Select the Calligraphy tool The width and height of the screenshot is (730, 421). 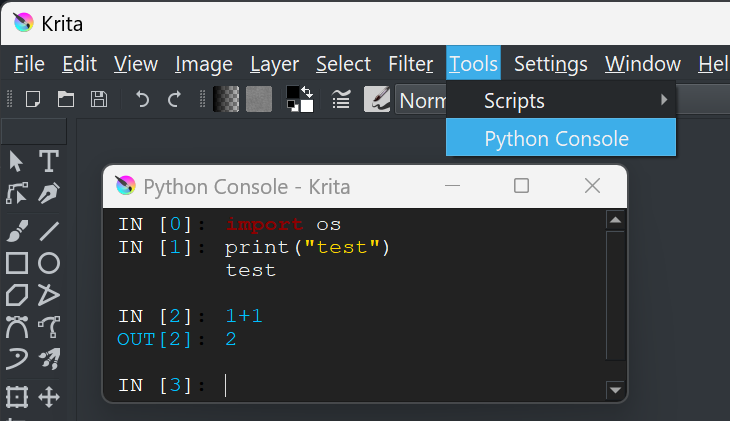click(x=49, y=194)
